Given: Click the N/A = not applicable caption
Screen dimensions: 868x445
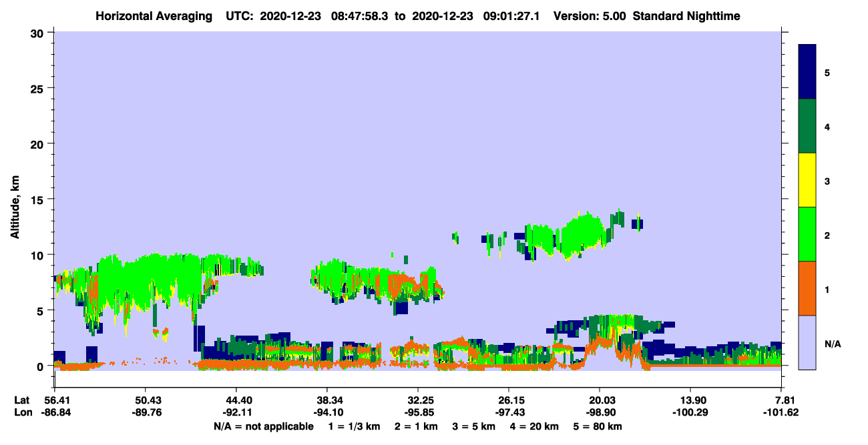Looking at the screenshot, I should 263,426.
